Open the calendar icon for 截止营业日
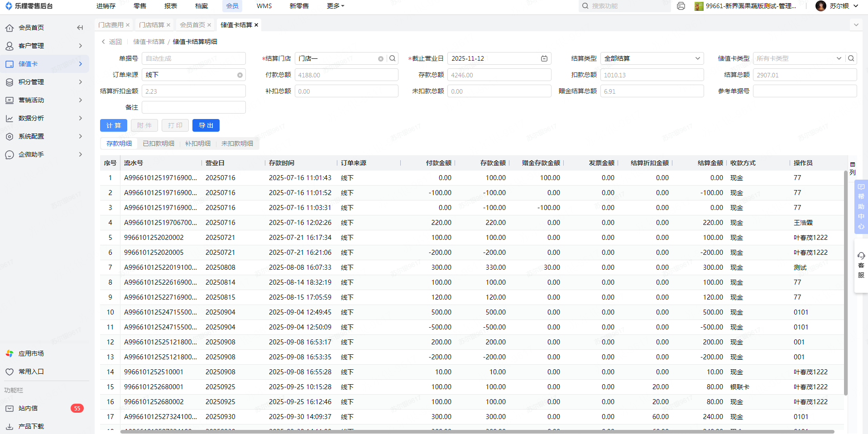The width and height of the screenshot is (868, 434). coord(544,58)
